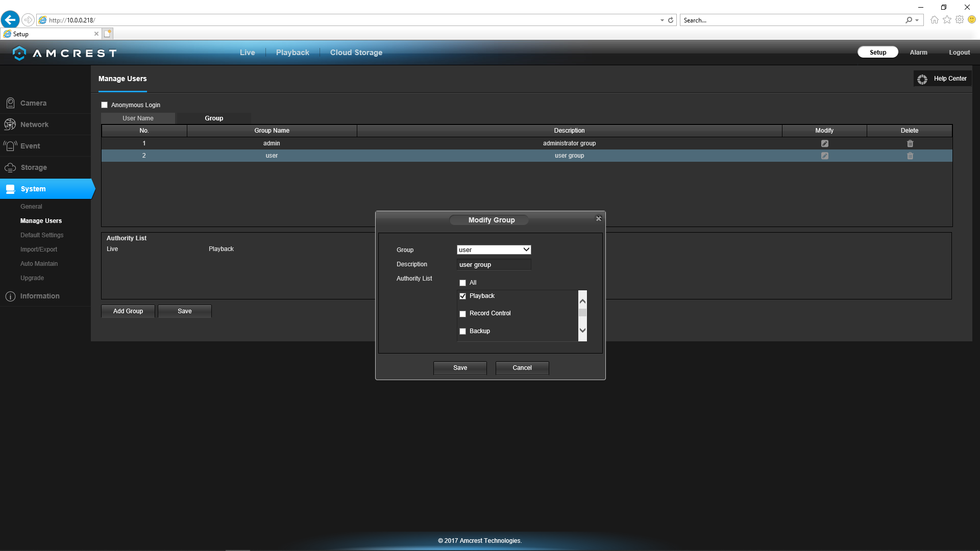Close the Modify Group dialog
980x551 pixels.
[599, 219]
